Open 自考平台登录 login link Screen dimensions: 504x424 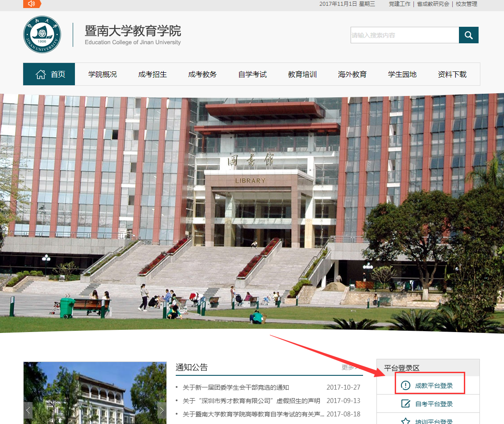point(434,404)
